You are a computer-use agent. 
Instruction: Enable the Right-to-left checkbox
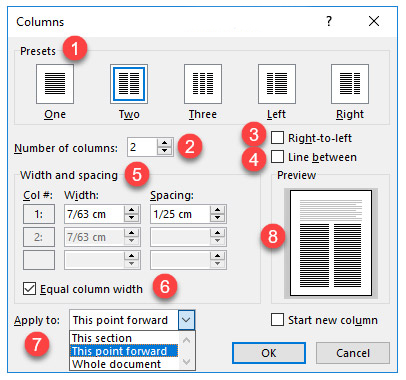click(x=277, y=138)
